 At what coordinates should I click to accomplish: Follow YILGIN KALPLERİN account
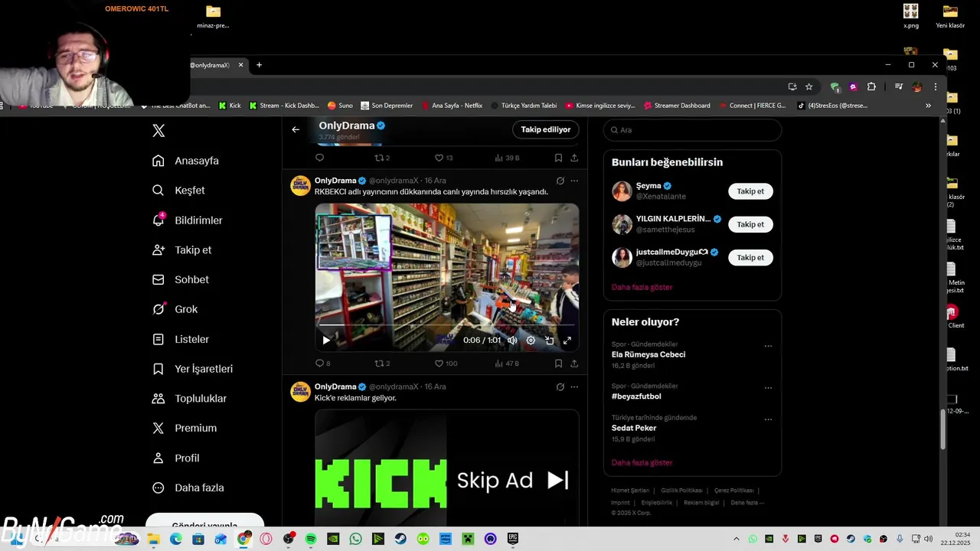(750, 224)
